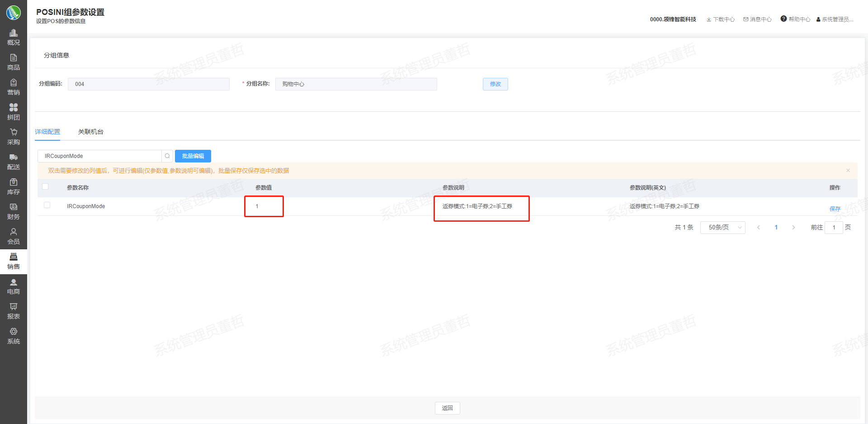Click the 分组信息 section heading
Image resolution: width=868 pixels, height=424 pixels.
pos(57,55)
